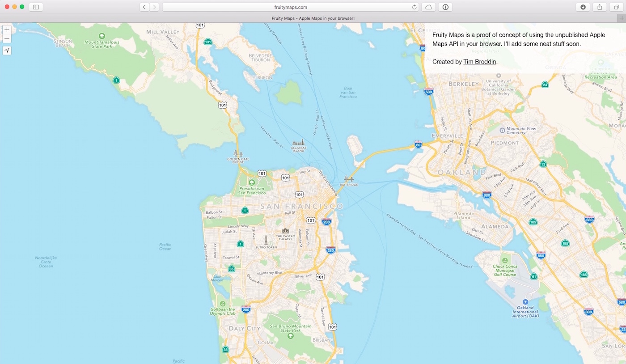Image resolution: width=626 pixels, height=364 pixels.
Task: Click the Mountain View Cemetery marker
Action: point(502,130)
